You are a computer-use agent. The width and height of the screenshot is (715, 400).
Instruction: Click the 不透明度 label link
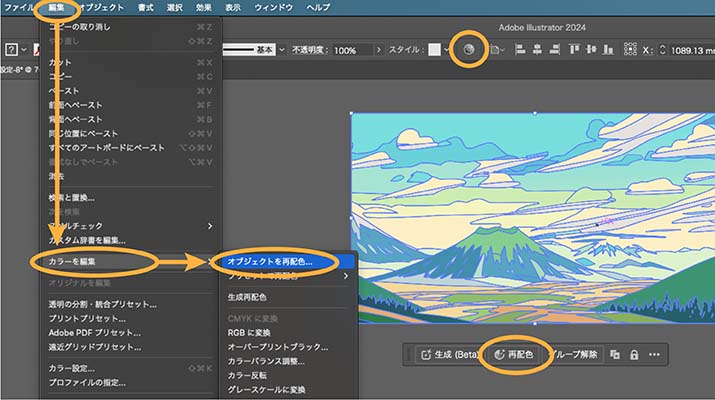click(309, 50)
